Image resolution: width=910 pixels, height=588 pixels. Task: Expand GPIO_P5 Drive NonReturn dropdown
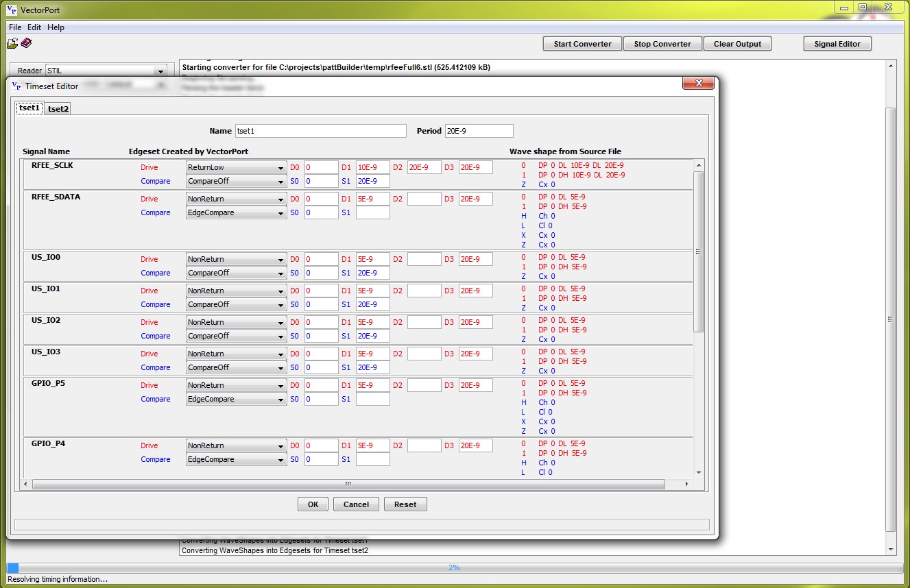click(236, 386)
